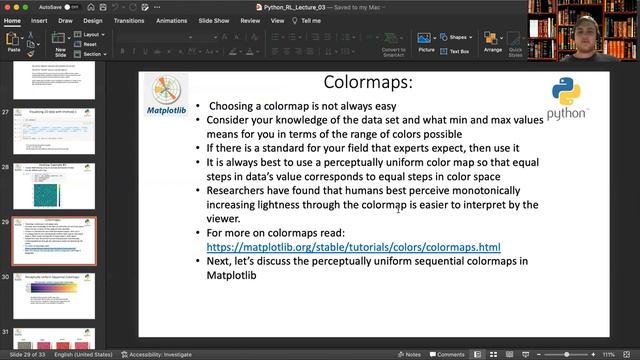This screenshot has width=640, height=360.
Task: Click the Reset slide button
Action: (86, 44)
